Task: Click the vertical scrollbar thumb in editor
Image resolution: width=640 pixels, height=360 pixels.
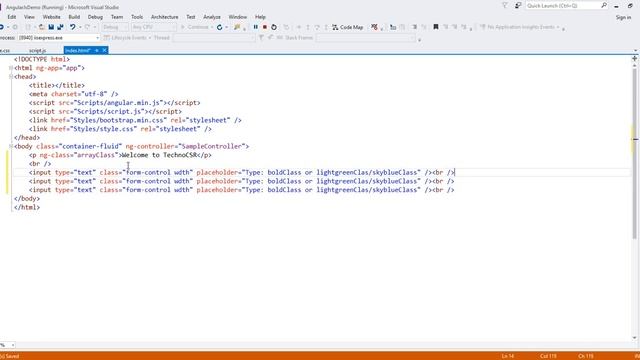Action: click(635, 153)
